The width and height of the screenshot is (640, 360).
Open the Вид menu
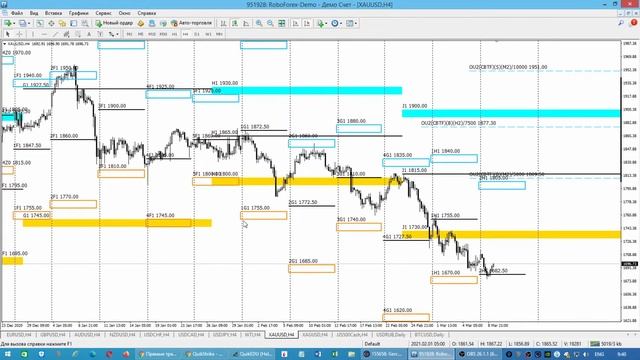[34, 13]
